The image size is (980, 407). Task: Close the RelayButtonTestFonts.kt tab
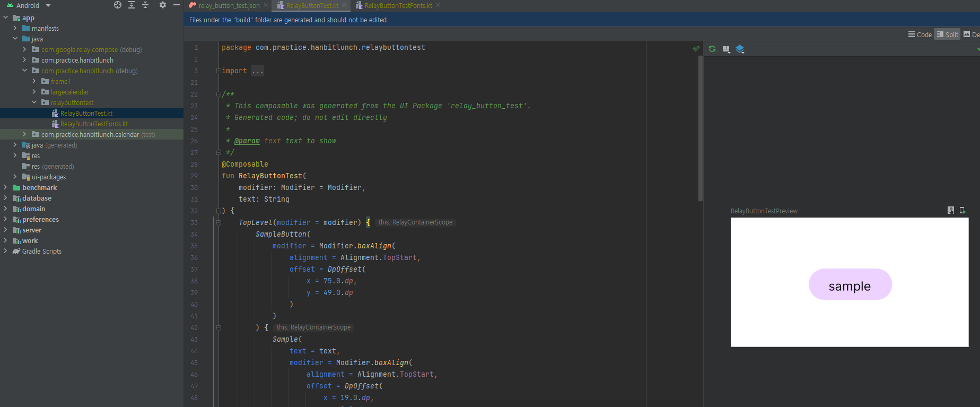[438, 5]
